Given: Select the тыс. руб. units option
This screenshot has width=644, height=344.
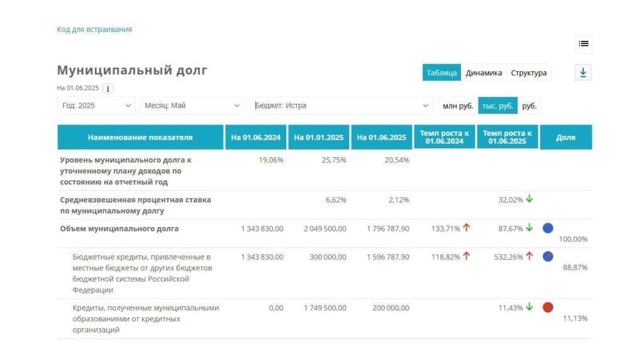Looking at the screenshot, I should pos(497,106).
